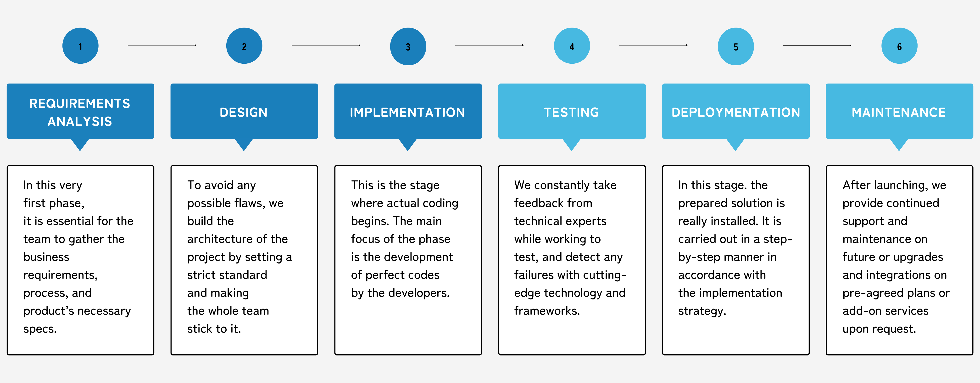Click the 'where actual coding begins' description box

pos(408,260)
